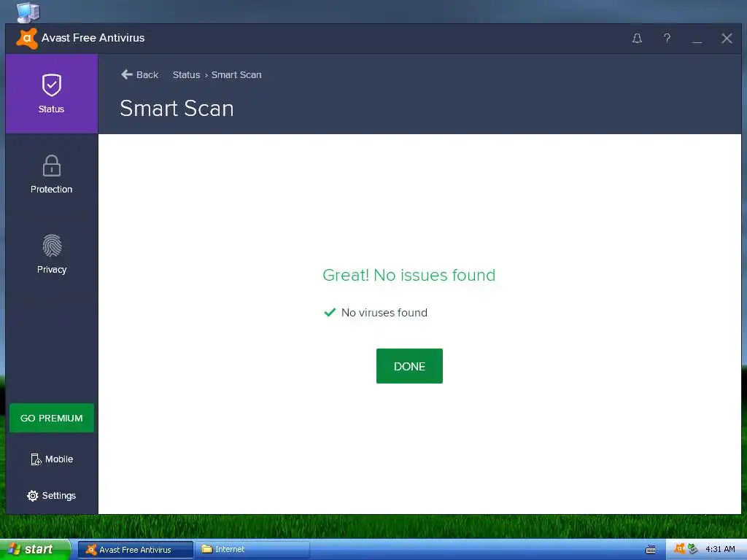
Task: Click the Mobile sidebar item
Action: [52, 459]
